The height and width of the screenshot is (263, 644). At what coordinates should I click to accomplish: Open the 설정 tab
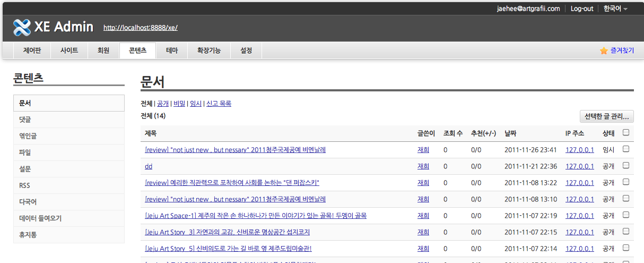(x=246, y=50)
